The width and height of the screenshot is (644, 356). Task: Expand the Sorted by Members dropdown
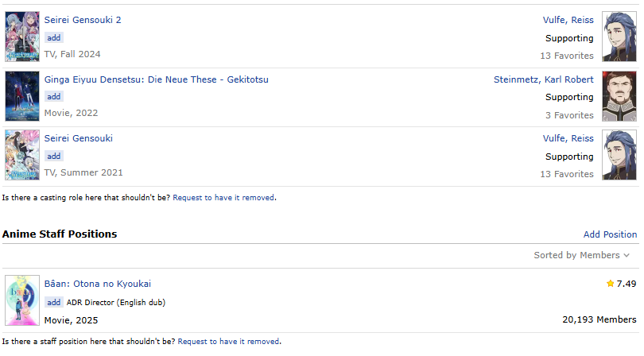coord(581,255)
